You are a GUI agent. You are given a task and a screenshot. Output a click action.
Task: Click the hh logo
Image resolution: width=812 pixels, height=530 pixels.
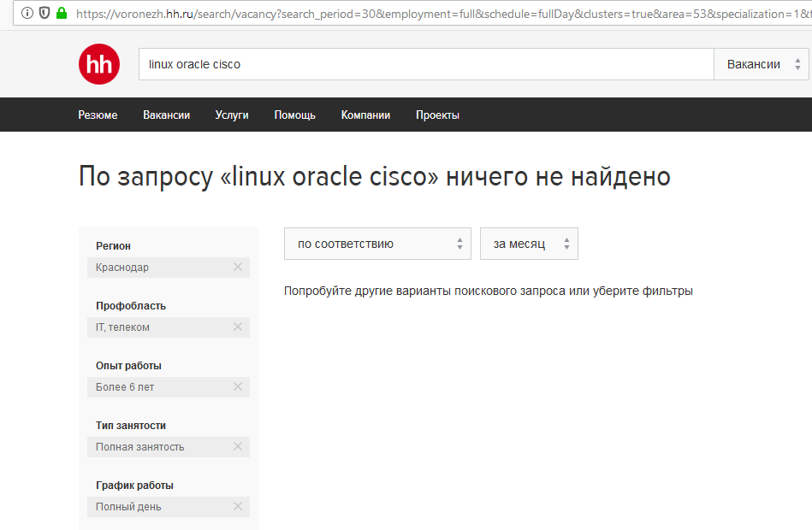(x=99, y=63)
